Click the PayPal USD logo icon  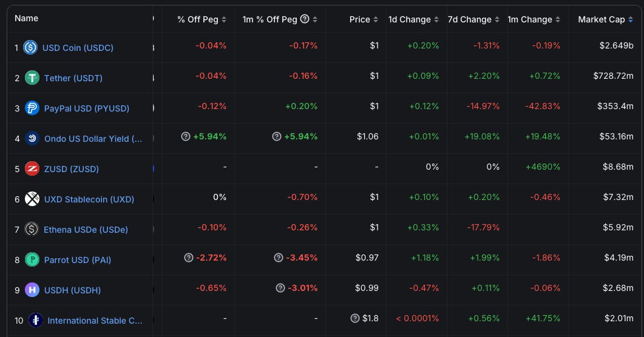tap(32, 108)
